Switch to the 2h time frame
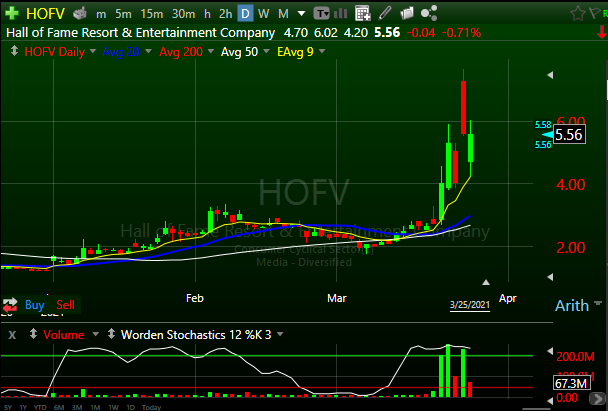Screen dimensions: 608x411 coord(225,14)
